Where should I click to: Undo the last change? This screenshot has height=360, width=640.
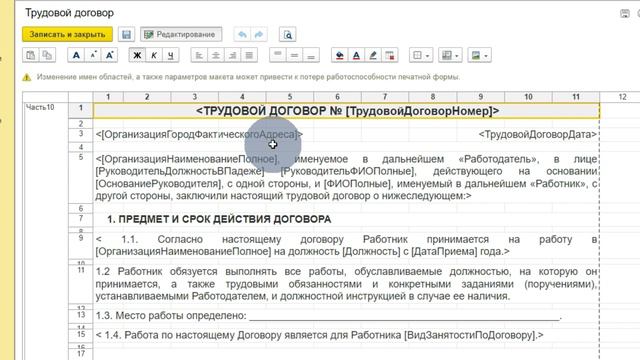242,35
